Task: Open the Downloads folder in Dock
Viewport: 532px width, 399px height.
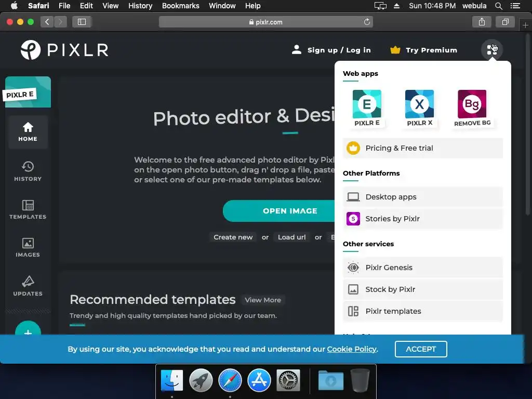Action: (331, 380)
